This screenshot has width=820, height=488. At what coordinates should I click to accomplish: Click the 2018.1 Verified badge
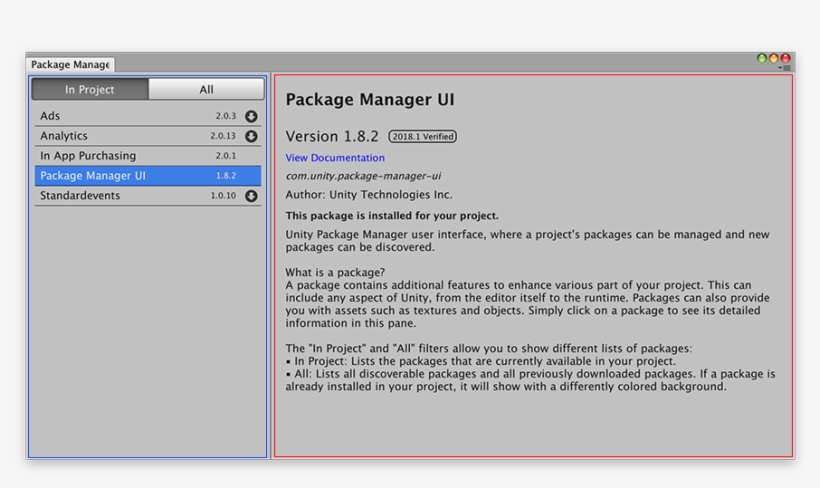pyautogui.click(x=423, y=137)
